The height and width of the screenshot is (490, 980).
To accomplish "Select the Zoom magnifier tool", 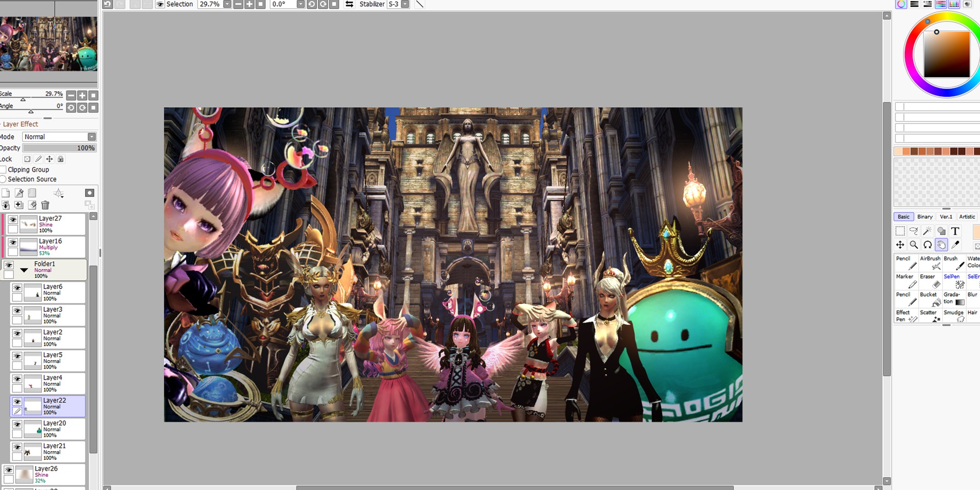I will click(914, 245).
